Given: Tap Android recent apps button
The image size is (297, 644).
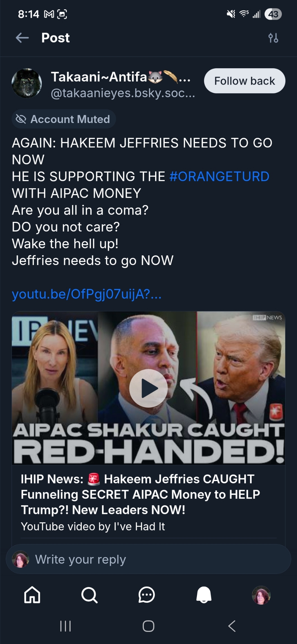Looking at the screenshot, I should (x=65, y=626).
